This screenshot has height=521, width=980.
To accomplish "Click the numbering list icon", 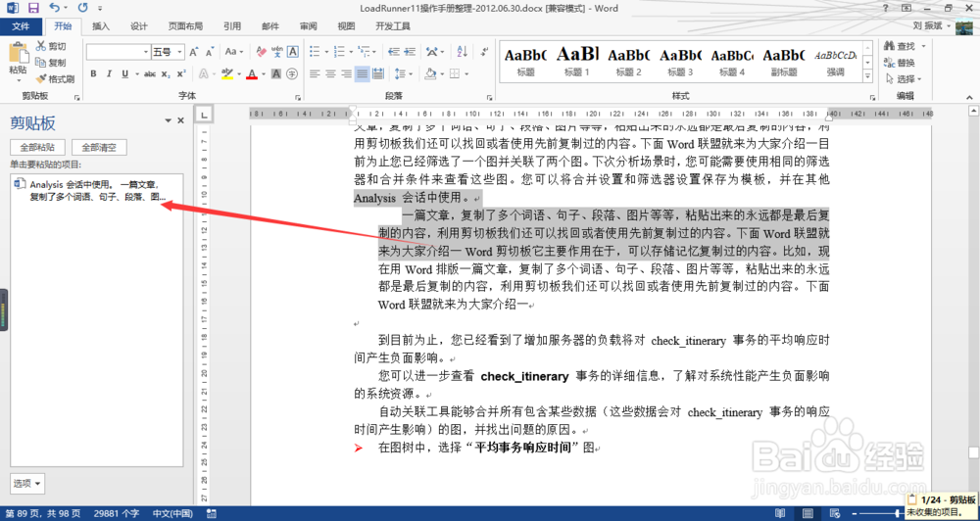I will pos(339,52).
